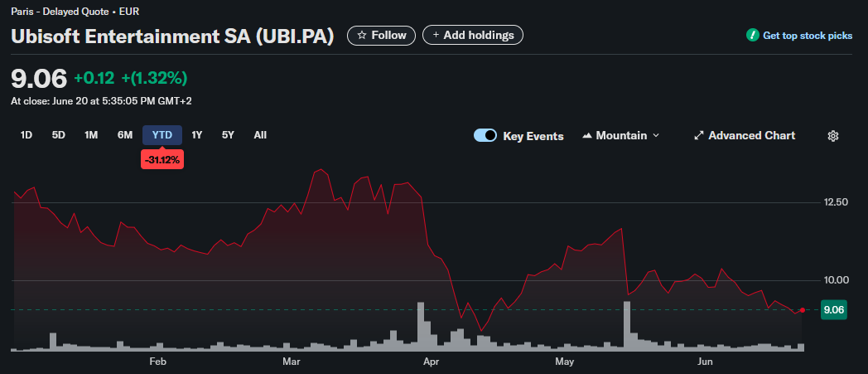Click Add holdings button
Screen dimensions: 868x374
[473, 36]
